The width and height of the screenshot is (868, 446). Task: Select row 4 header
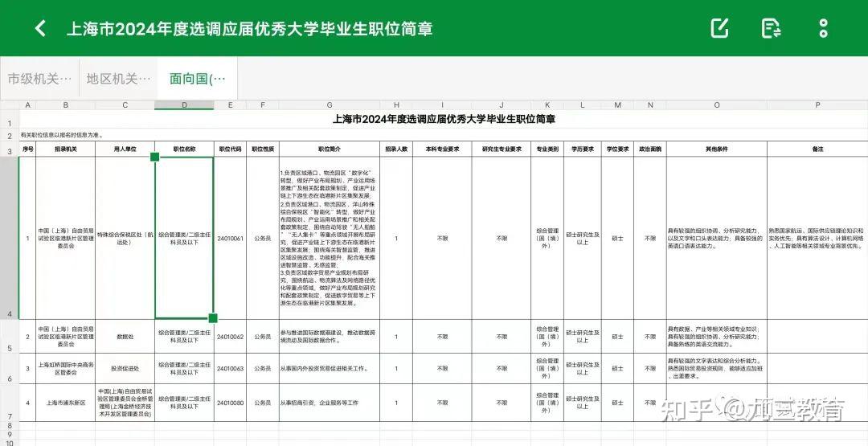(10, 238)
